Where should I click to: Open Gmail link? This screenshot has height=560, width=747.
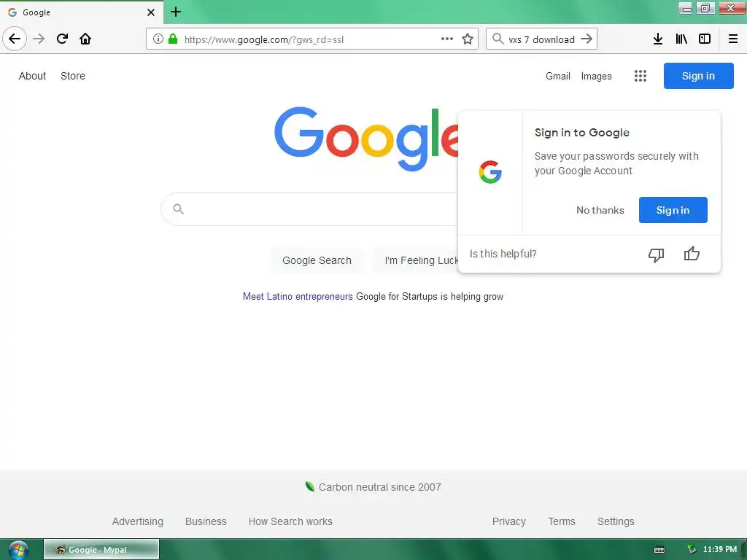tap(558, 76)
